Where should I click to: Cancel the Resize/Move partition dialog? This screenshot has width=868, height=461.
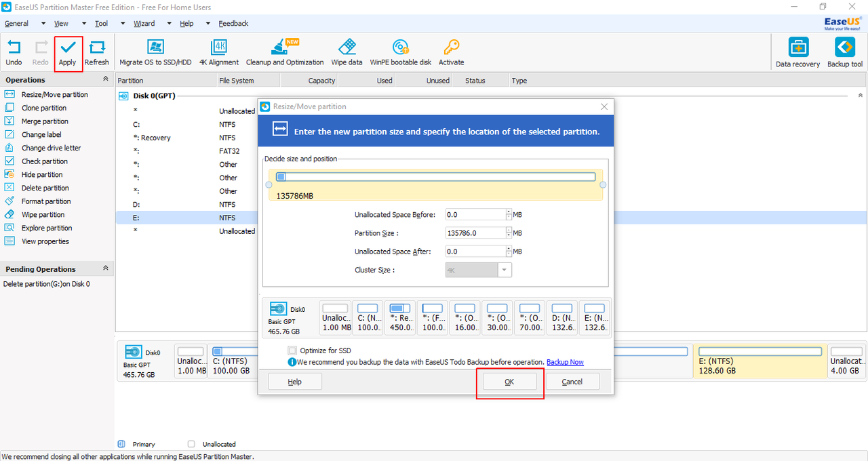pos(572,382)
